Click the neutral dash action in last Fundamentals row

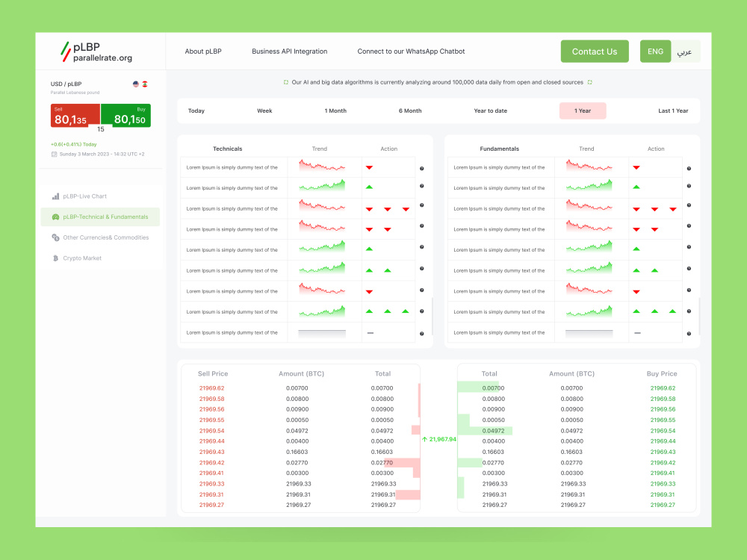click(638, 333)
